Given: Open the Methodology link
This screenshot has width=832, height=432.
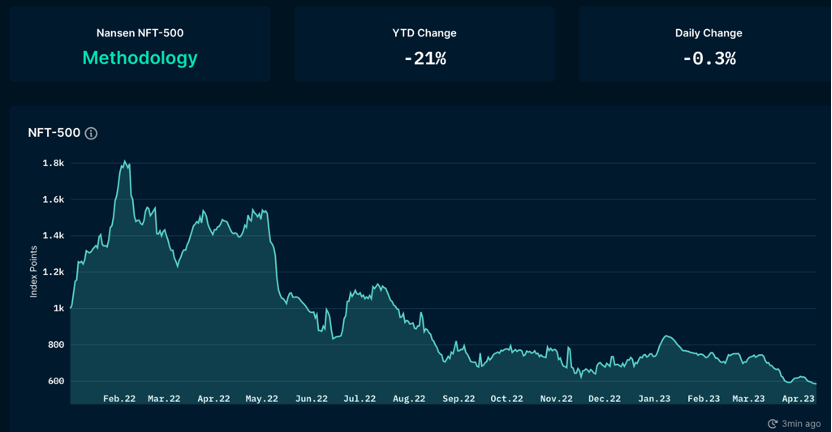Looking at the screenshot, I should (140, 58).
